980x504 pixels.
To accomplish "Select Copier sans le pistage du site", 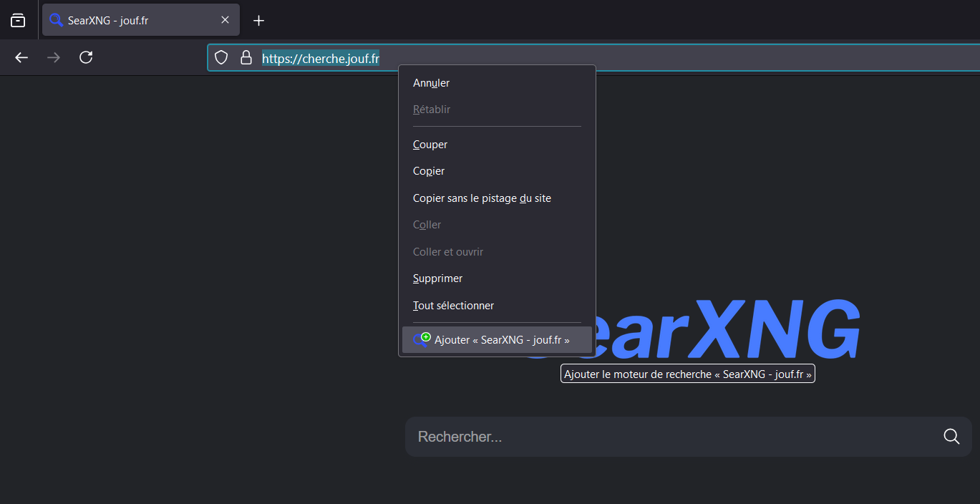I will point(482,198).
